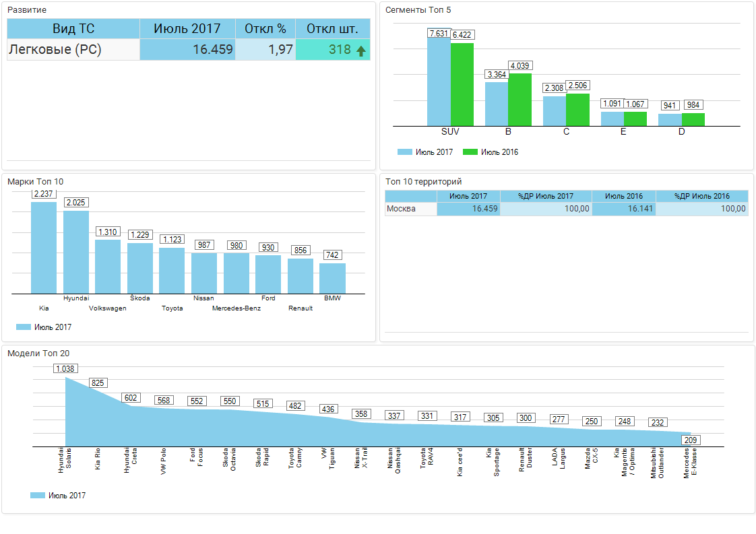
Task: Select the Москва row in territories table
Action: 410,209
